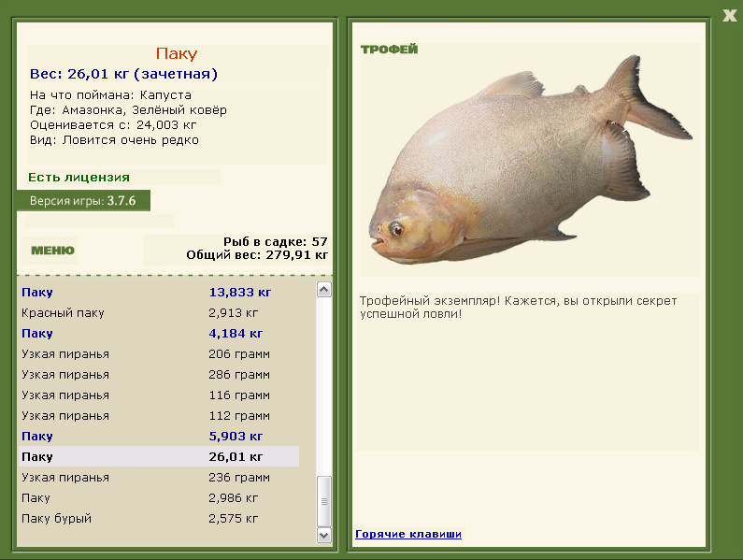Click the ТРОФЕЙ heading
The height and width of the screenshot is (560, 743).
point(389,50)
